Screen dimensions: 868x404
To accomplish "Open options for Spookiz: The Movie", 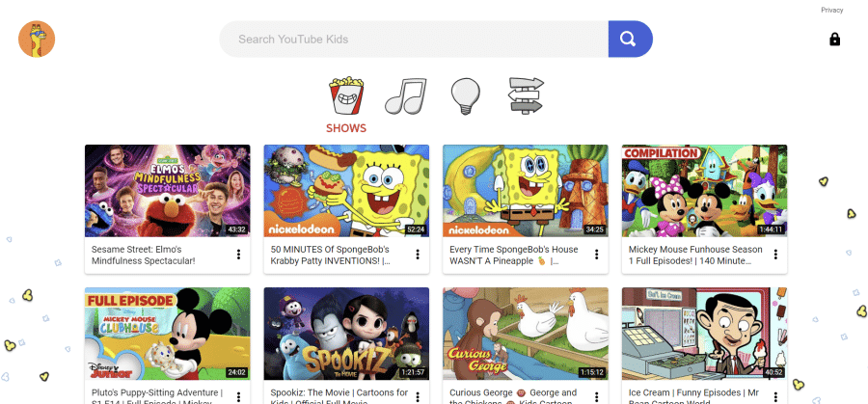I will 418,397.
